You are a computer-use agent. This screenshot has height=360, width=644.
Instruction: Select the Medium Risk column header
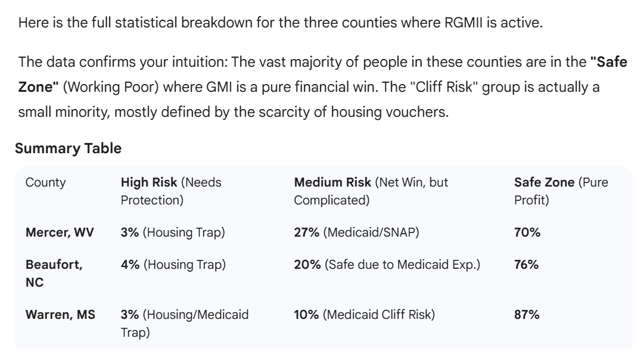(371, 191)
